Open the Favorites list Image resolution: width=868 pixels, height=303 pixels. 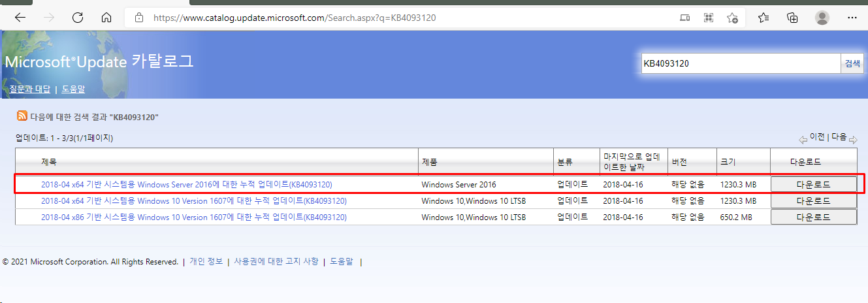[764, 18]
